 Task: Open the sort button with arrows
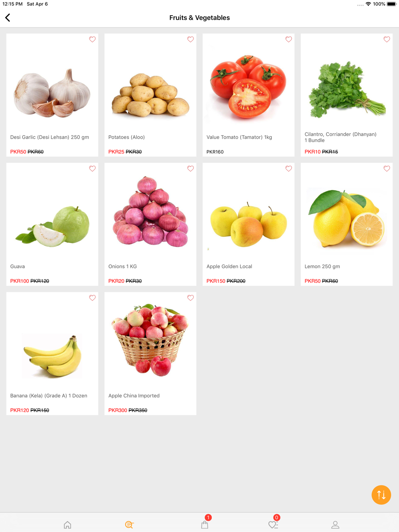point(381,495)
